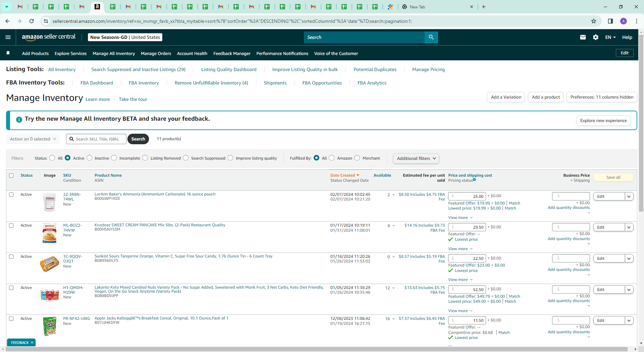Close the New Tab tab
Screen dimensions: 644x352
(472, 7)
